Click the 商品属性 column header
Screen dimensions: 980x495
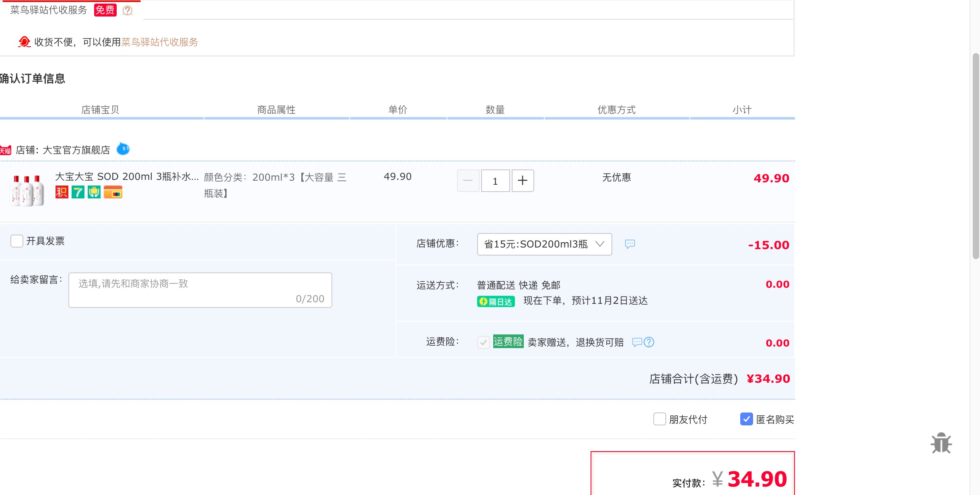276,109
